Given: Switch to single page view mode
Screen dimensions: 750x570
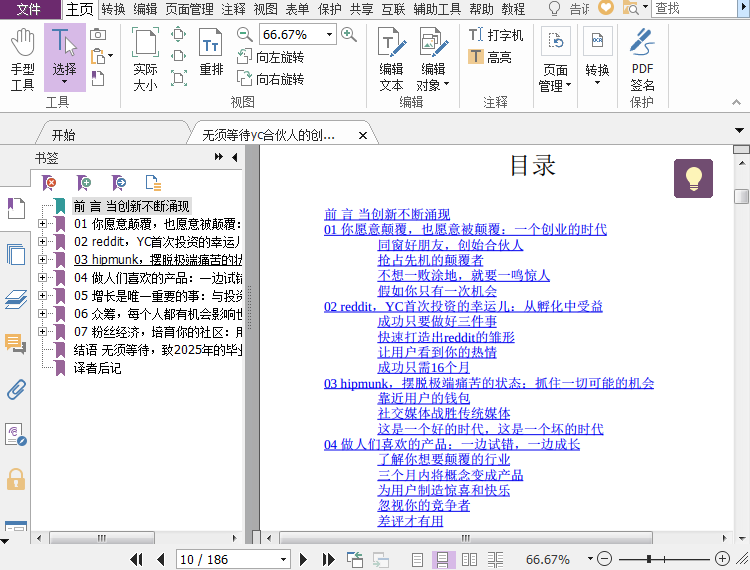Looking at the screenshot, I should (417, 559).
